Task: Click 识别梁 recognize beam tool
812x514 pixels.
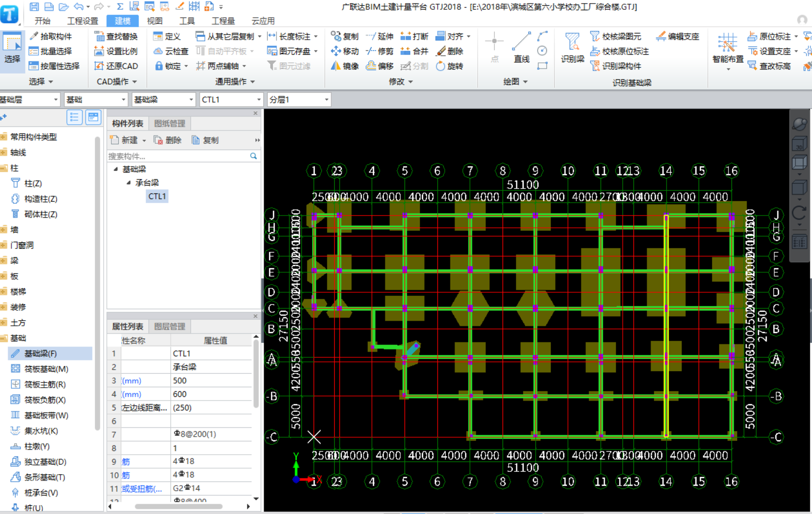Action: point(573,47)
